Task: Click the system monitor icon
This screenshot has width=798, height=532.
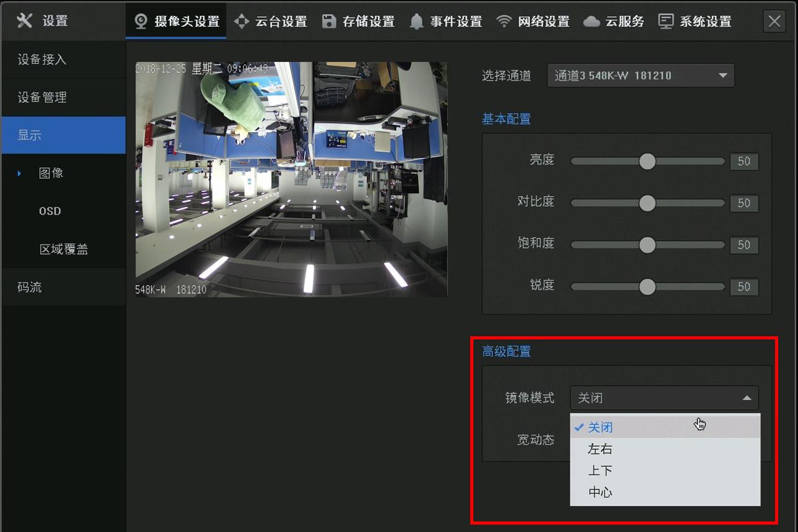Action: click(666, 22)
